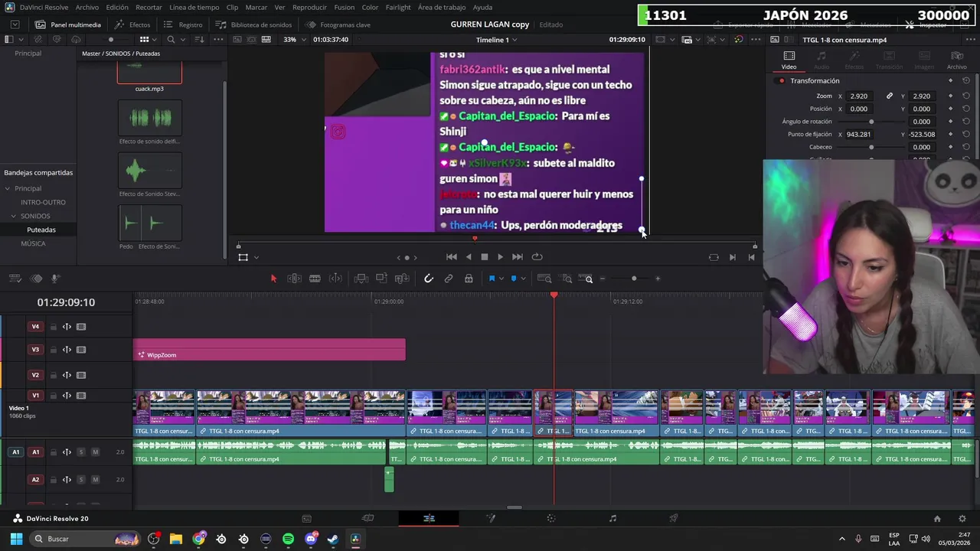Open the Color menu
Screen dimensions: 980x551
(370, 7)
